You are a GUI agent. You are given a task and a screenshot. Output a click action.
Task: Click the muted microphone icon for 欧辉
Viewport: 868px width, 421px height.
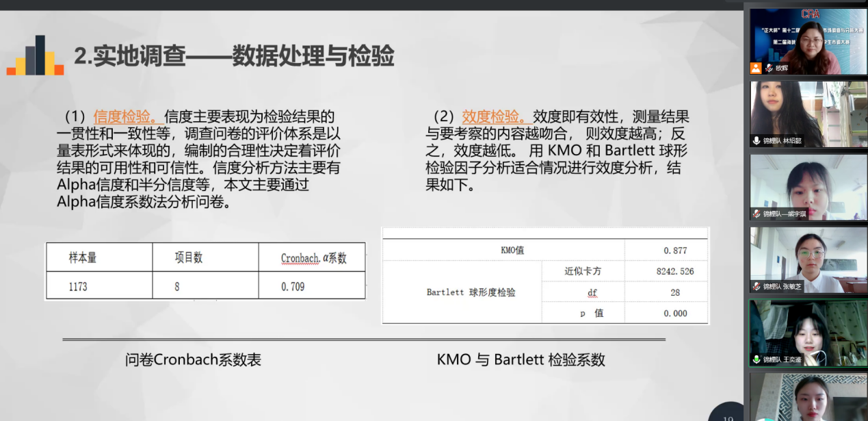pos(769,68)
